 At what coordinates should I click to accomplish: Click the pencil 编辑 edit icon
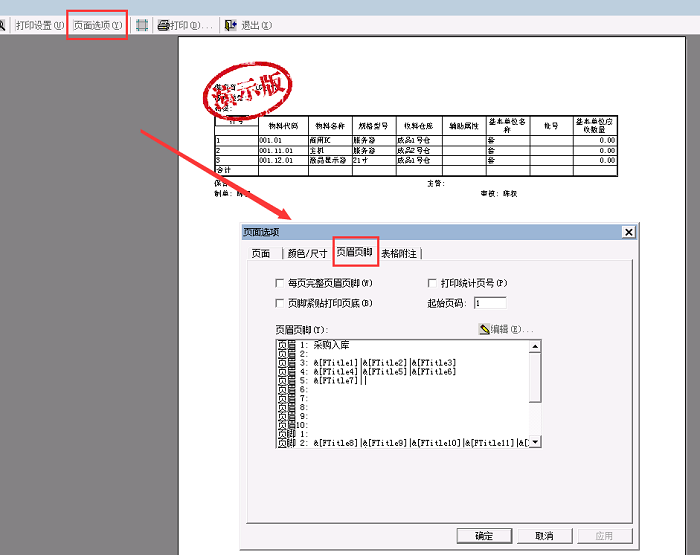pos(485,329)
